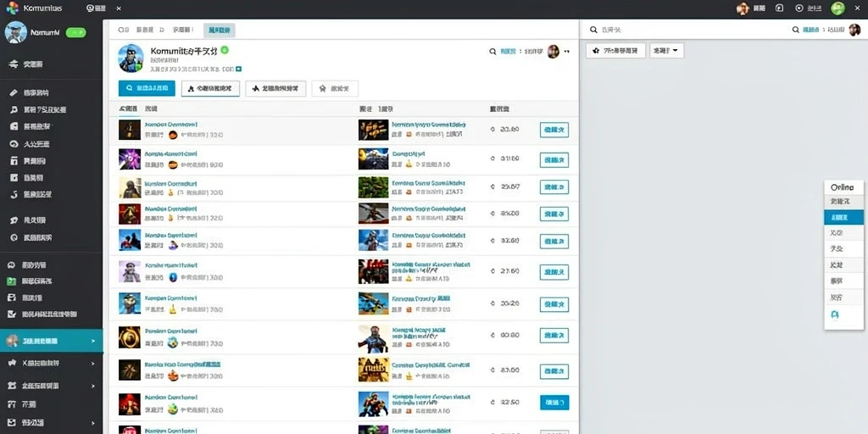Click the green folder icon in the left sidebar

pos(12,281)
